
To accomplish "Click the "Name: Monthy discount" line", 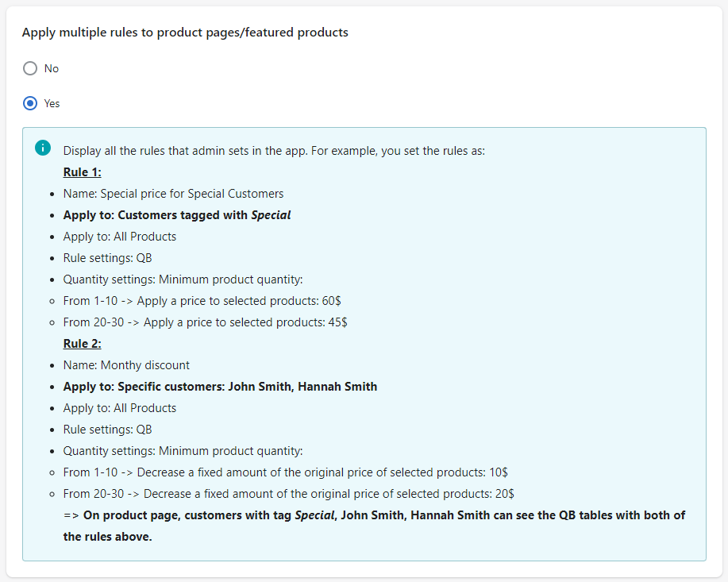I will coord(126,365).
